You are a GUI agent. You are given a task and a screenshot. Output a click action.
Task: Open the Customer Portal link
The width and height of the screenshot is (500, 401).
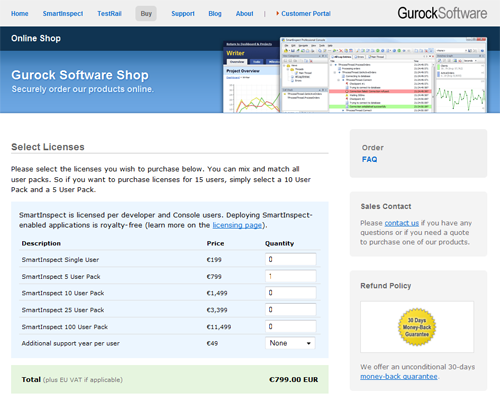tap(306, 14)
